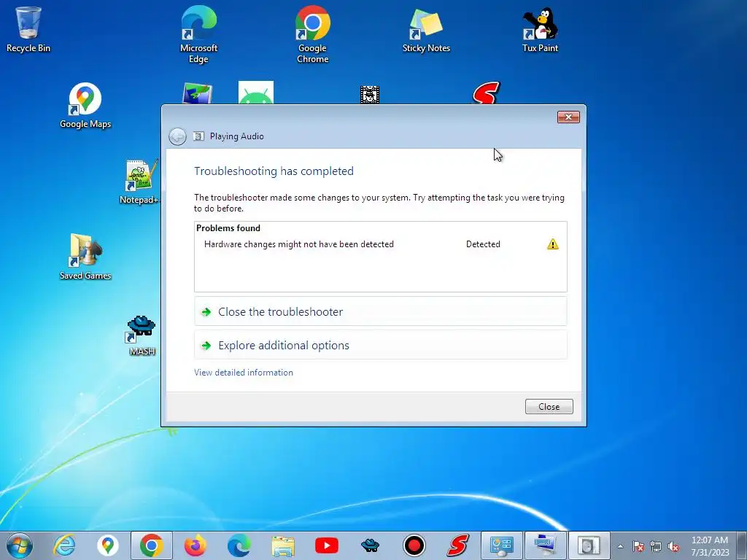This screenshot has width=747, height=560.
Task: Click the red record button taskbar icon
Action: [x=414, y=545]
